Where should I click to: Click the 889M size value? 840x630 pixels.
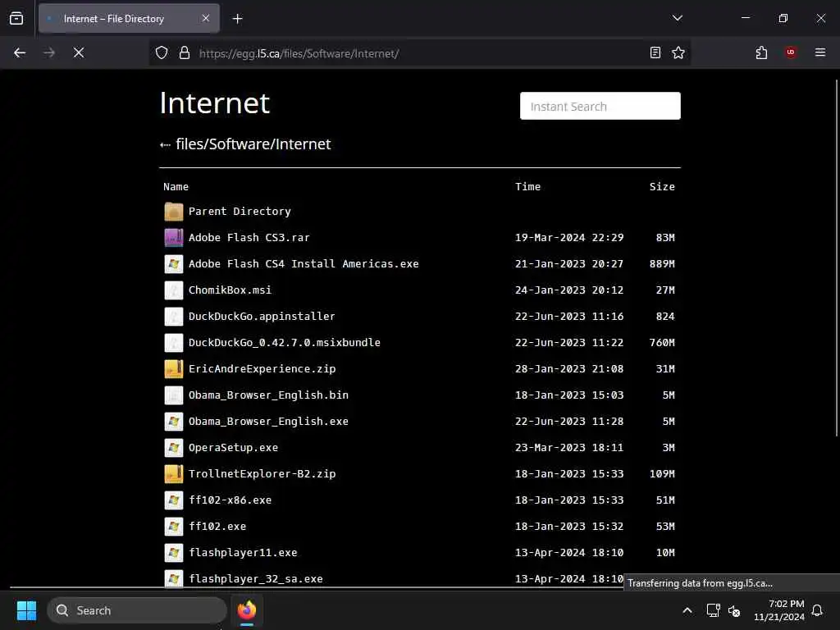click(662, 263)
